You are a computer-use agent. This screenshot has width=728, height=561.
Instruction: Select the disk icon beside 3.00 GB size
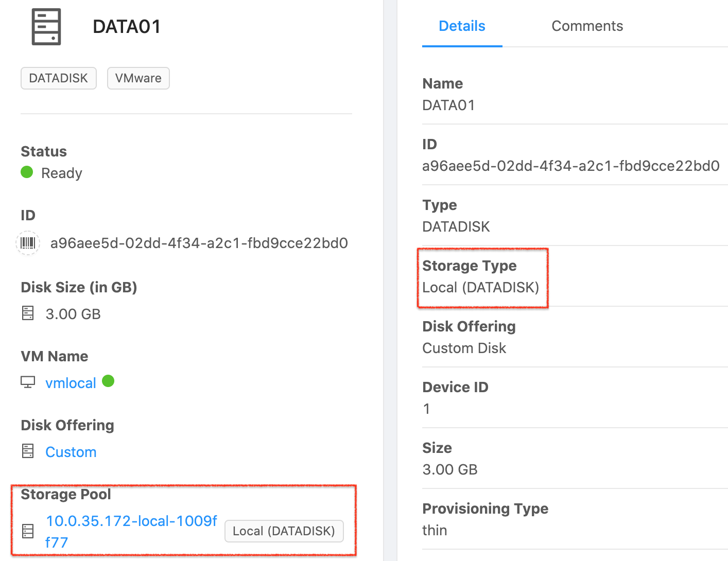pyautogui.click(x=27, y=313)
